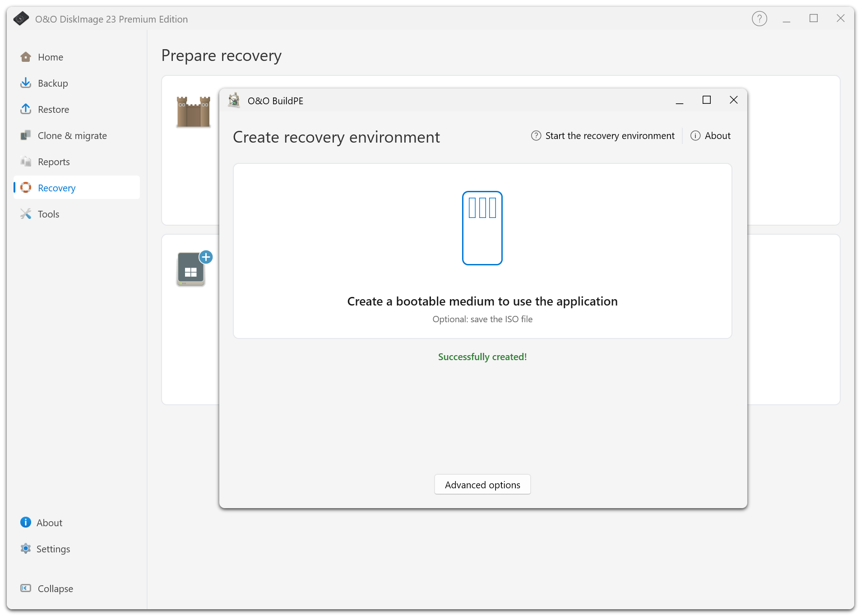Image resolution: width=861 pixels, height=616 pixels.
Task: Open Advanced options
Action: click(x=482, y=485)
